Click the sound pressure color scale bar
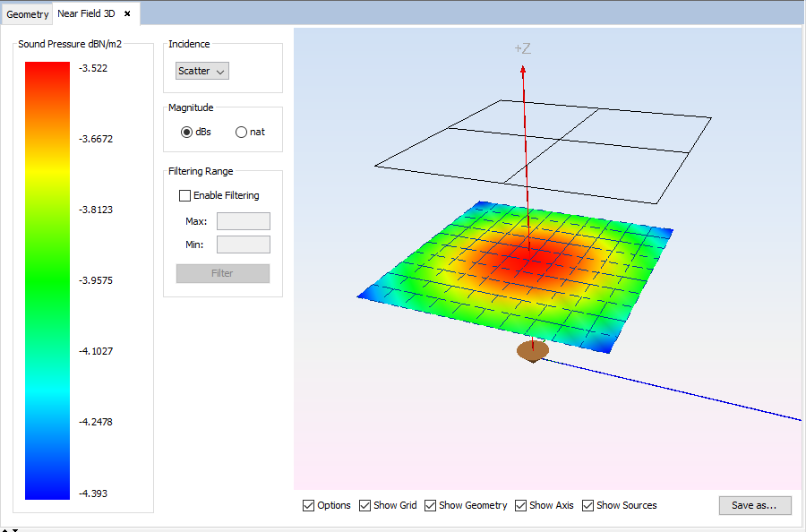 point(47,279)
